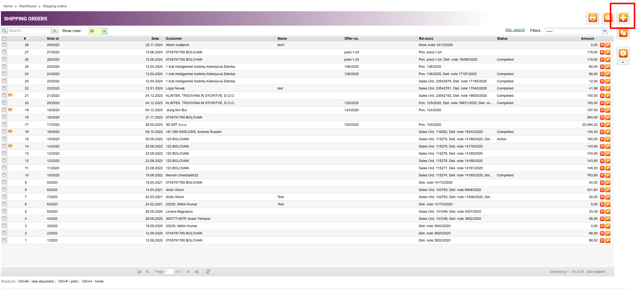Click printer icon on row 21
The height and width of the screenshot is (296, 644).
coord(10,95)
